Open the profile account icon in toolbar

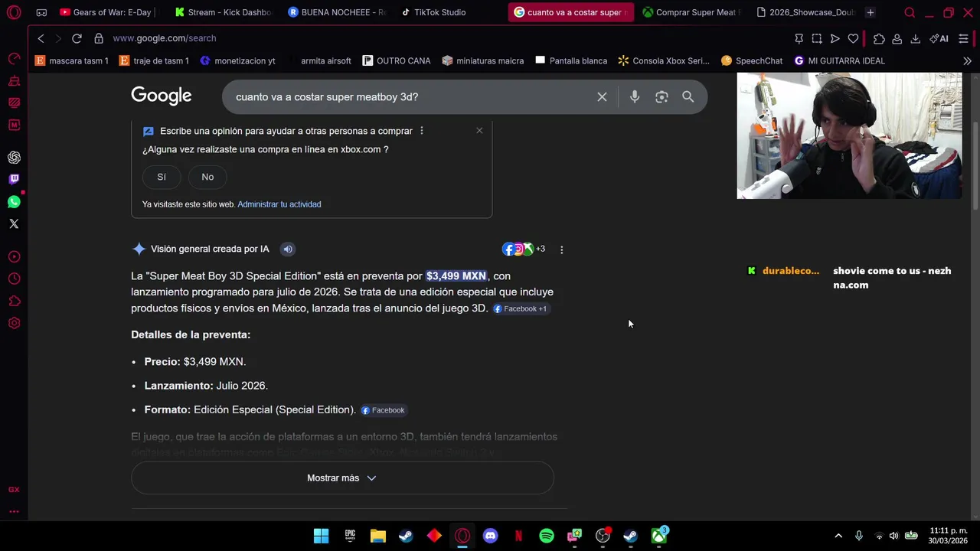(897, 39)
